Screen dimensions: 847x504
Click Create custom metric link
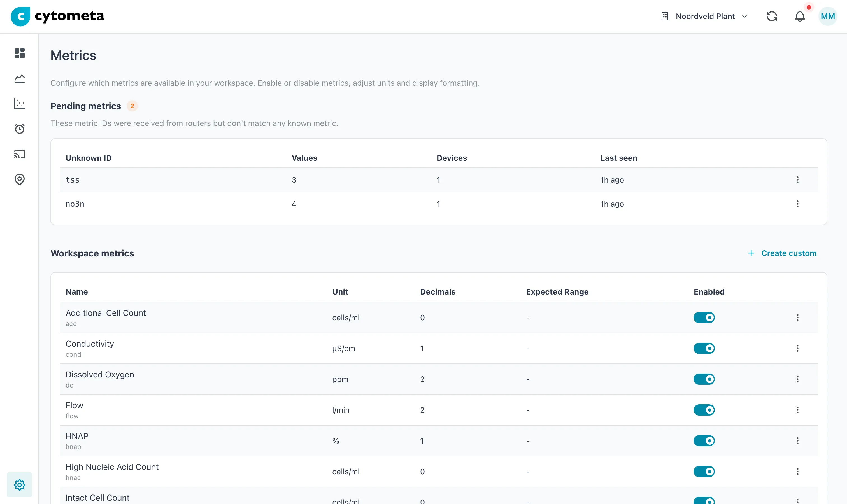click(782, 253)
